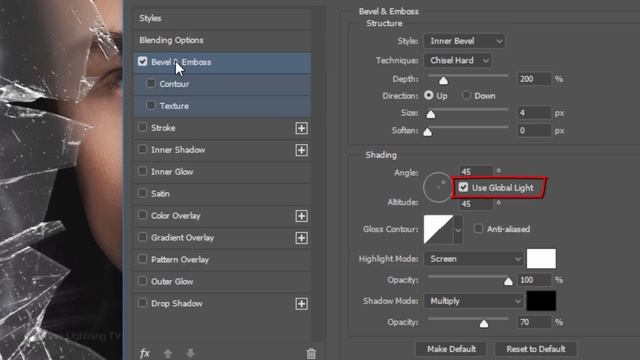Delete effect using the trash icon
Screen dimensions: 640x360
pos(311,353)
